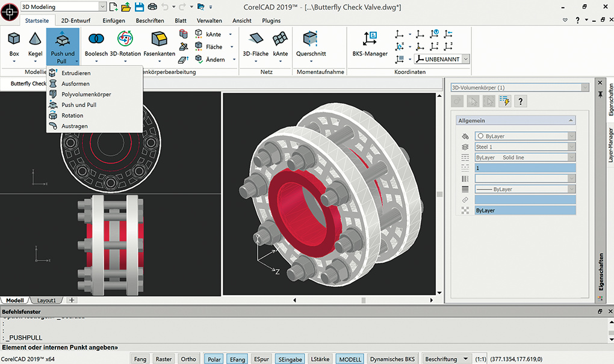The width and height of the screenshot is (614, 364).
Task: Choose Extrudieren from the dropdown menu
Action: [x=76, y=73]
